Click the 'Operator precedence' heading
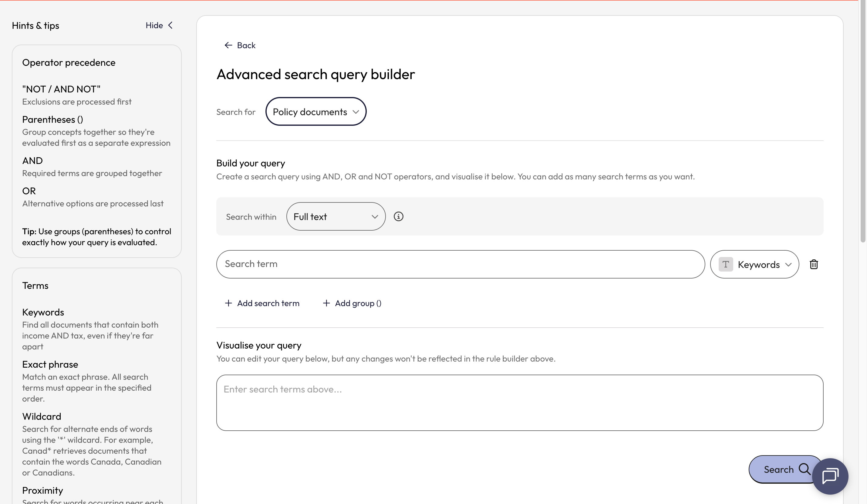Image resolution: width=867 pixels, height=504 pixels. pos(69,62)
